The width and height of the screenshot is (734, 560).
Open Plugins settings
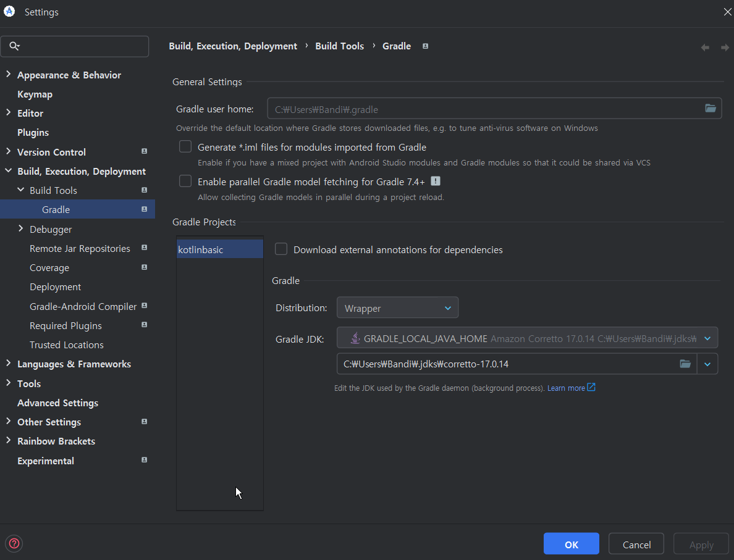[33, 132]
